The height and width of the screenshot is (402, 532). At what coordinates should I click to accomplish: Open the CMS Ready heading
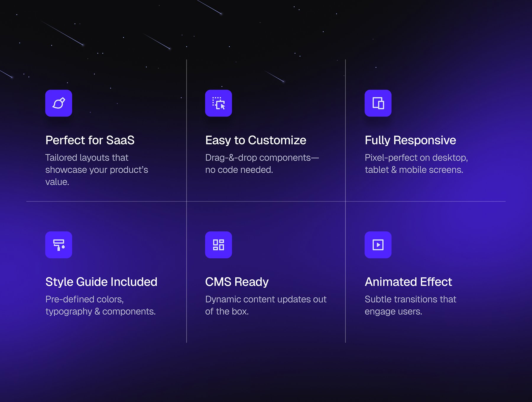tap(237, 282)
